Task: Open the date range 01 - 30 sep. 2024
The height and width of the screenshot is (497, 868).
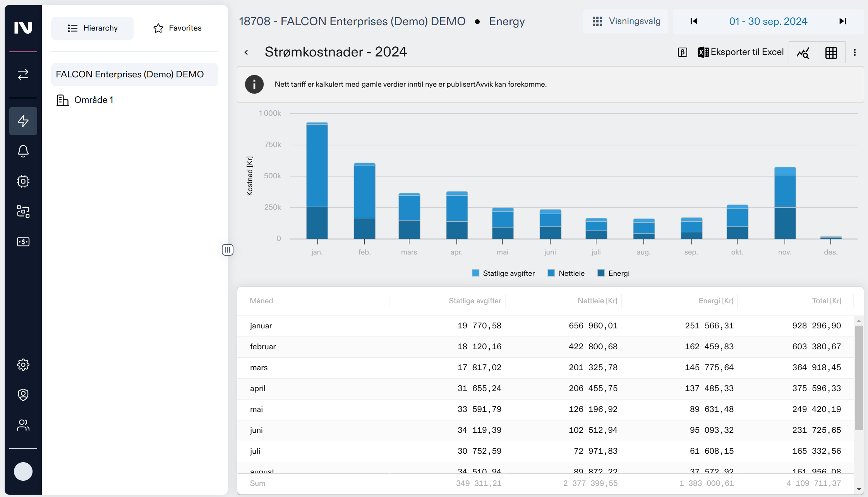Action: [768, 21]
